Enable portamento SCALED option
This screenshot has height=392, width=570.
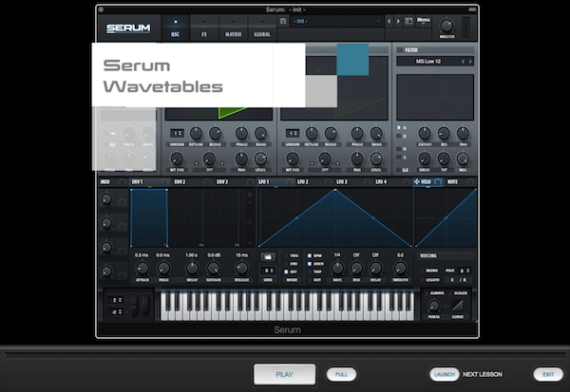click(x=450, y=293)
